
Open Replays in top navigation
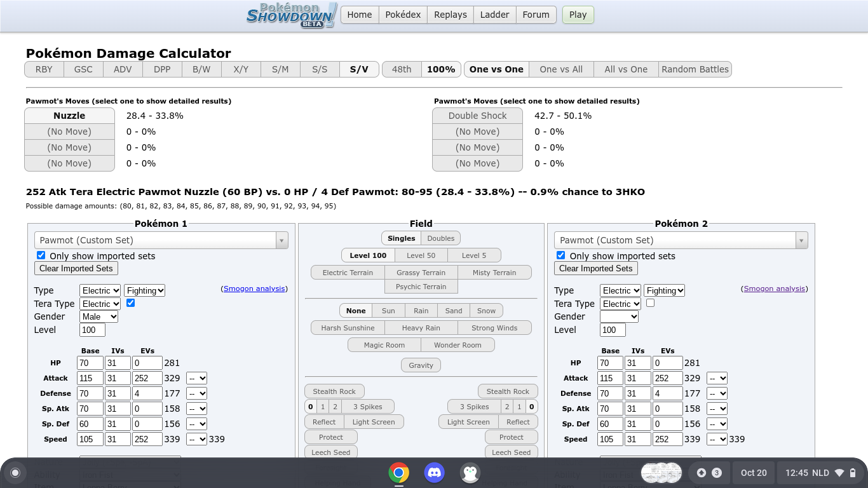coord(451,15)
